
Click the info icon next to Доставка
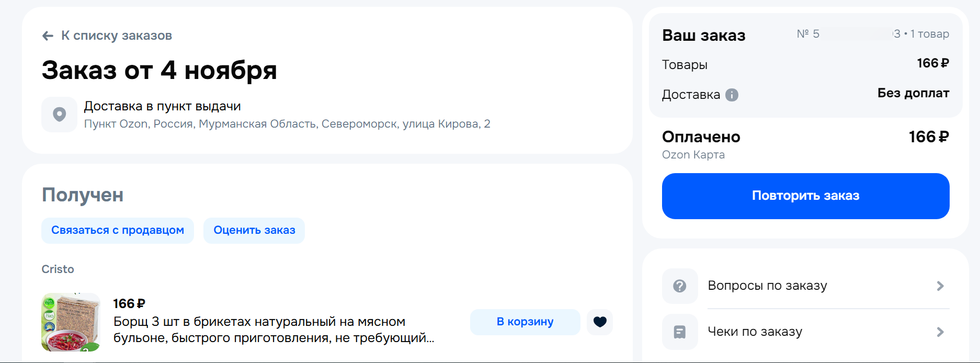pos(732,95)
